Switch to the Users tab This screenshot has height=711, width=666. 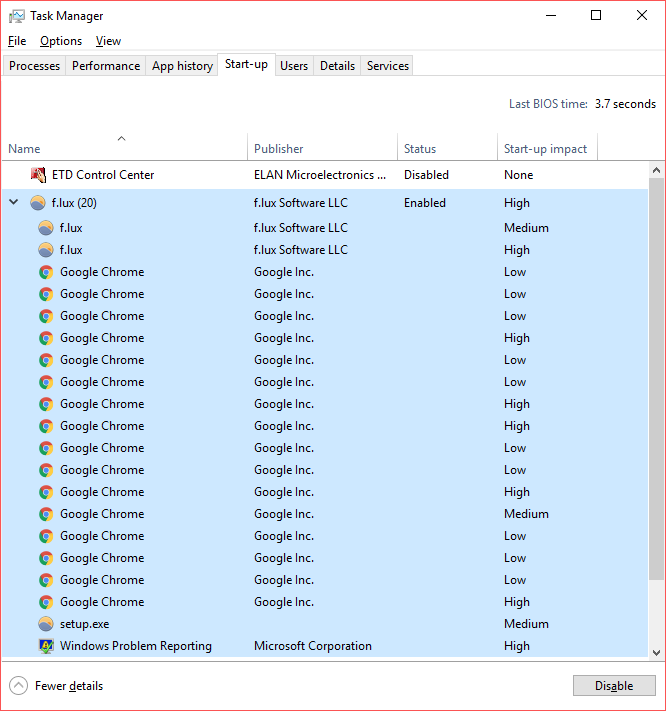point(294,66)
